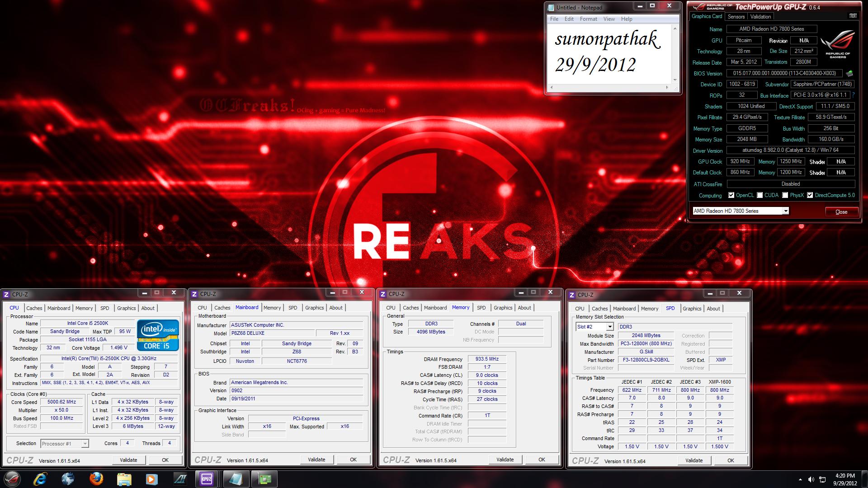Toggle the DirectCompute 5.0 checkbox
The height and width of the screenshot is (488, 868).
tap(810, 195)
